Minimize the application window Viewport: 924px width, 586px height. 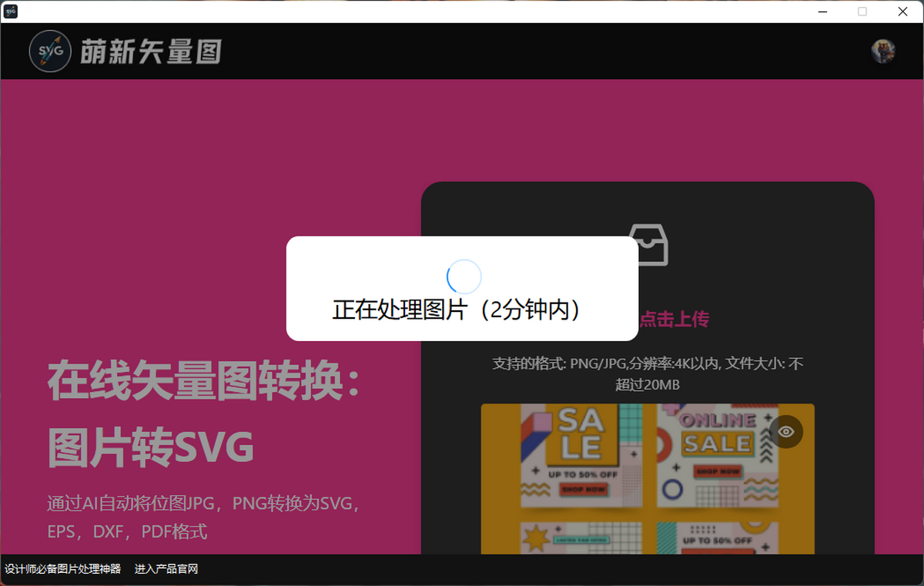[x=822, y=12]
